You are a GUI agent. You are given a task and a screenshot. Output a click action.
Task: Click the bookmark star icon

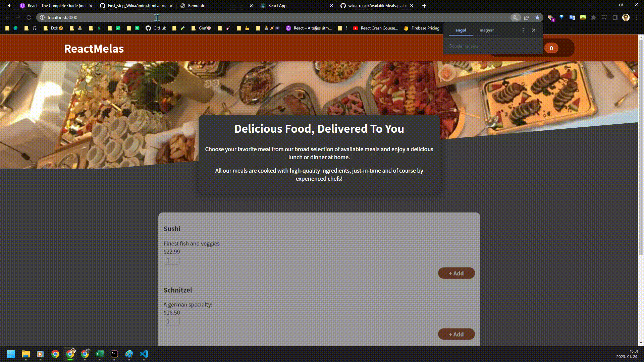[537, 17]
